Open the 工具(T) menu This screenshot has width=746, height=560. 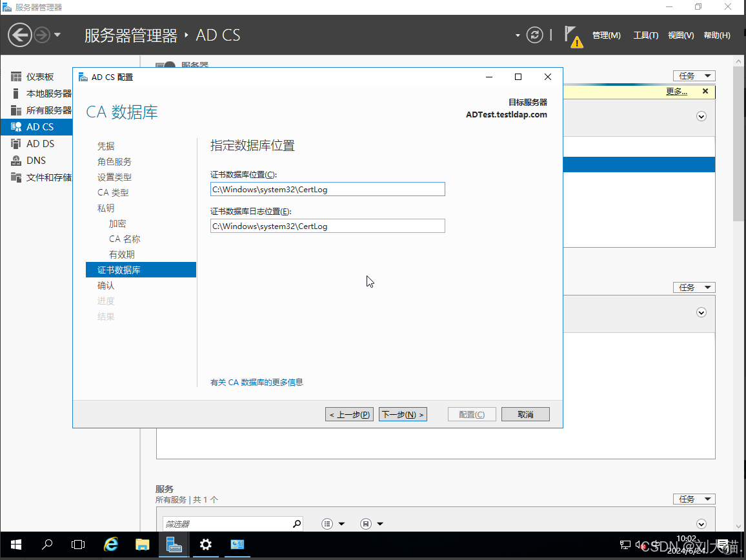(x=645, y=35)
